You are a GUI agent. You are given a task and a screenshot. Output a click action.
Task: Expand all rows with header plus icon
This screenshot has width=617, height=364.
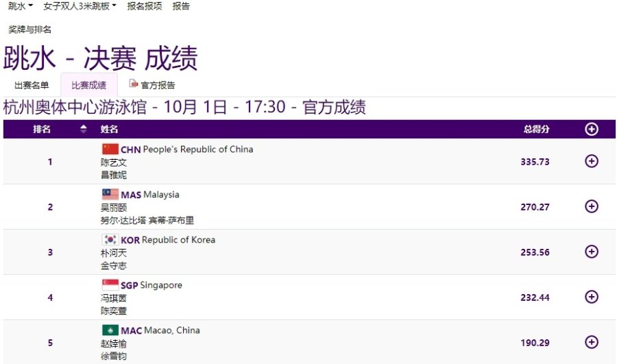click(592, 129)
